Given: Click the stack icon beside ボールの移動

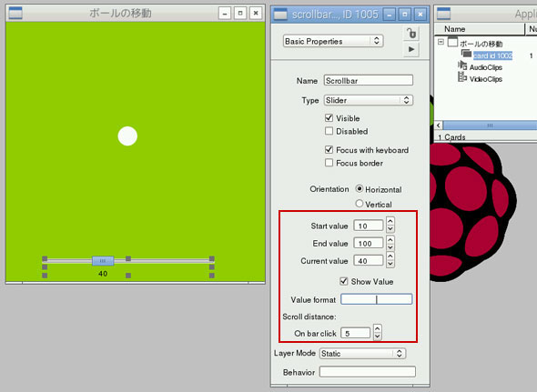Looking at the screenshot, I should (x=452, y=42).
